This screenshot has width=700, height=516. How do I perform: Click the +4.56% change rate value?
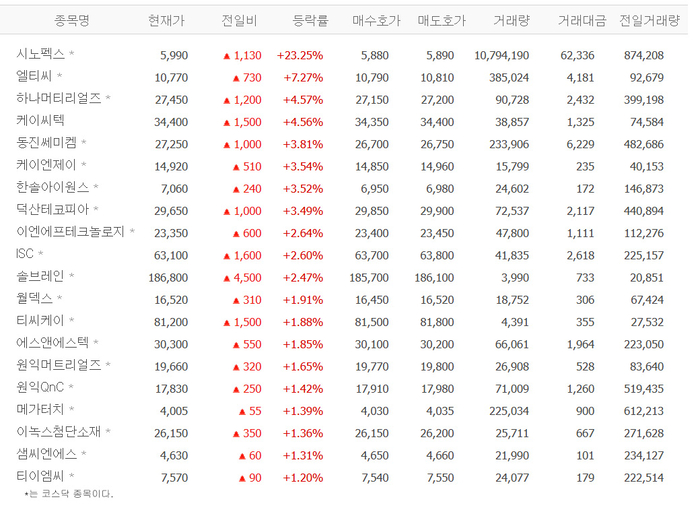click(303, 122)
